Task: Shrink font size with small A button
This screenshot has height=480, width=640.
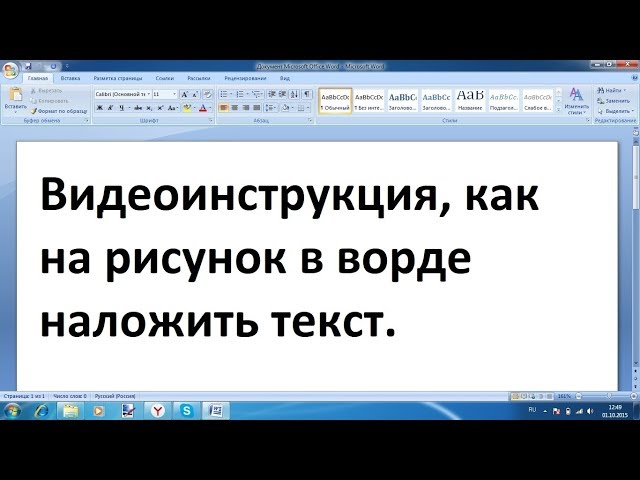Action: pos(195,94)
